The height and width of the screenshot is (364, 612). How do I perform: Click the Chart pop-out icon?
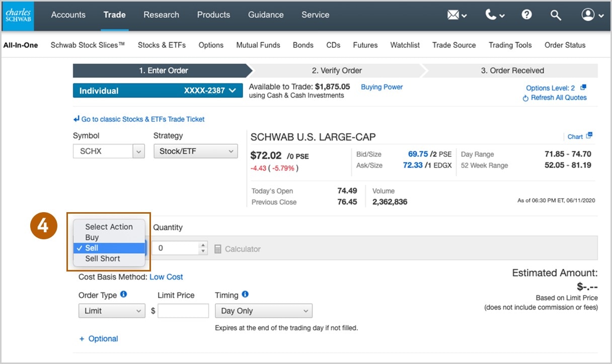(590, 136)
